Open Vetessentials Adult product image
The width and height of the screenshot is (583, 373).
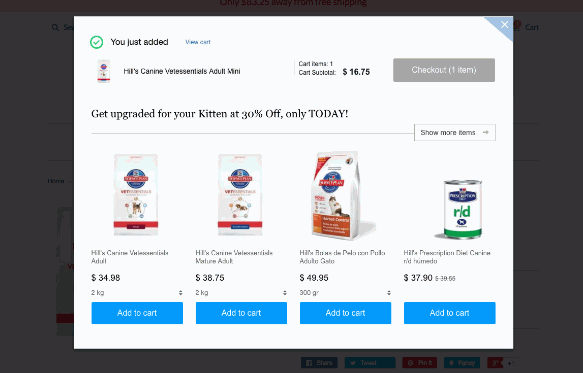(136, 194)
